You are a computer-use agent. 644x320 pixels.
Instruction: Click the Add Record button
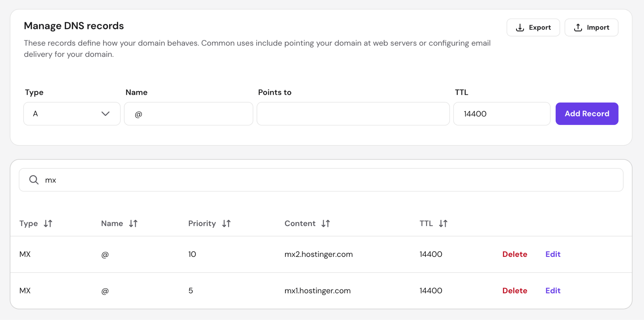pyautogui.click(x=587, y=113)
